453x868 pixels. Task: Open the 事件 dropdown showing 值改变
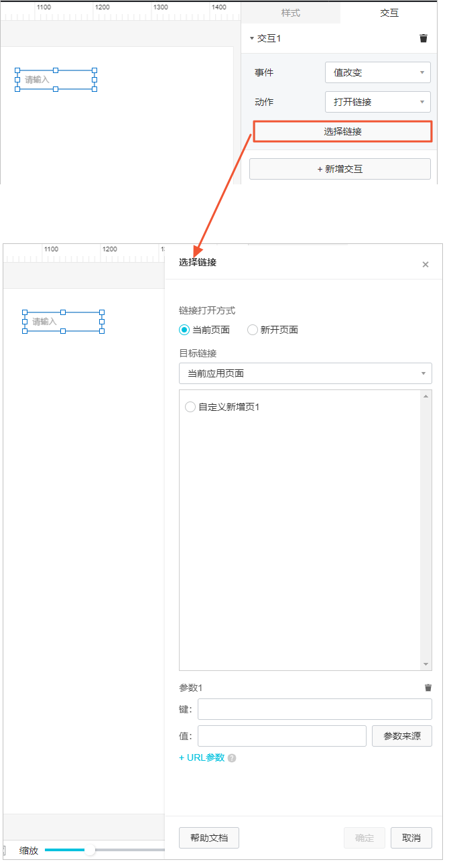378,72
